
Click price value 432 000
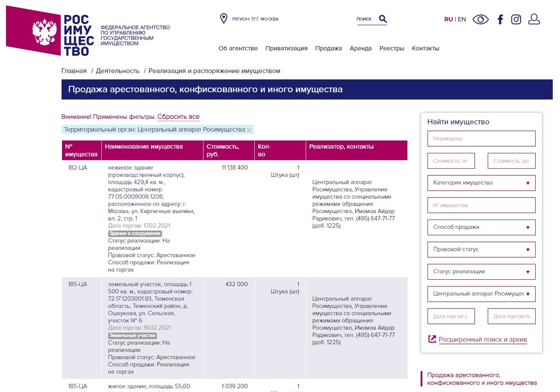click(237, 284)
